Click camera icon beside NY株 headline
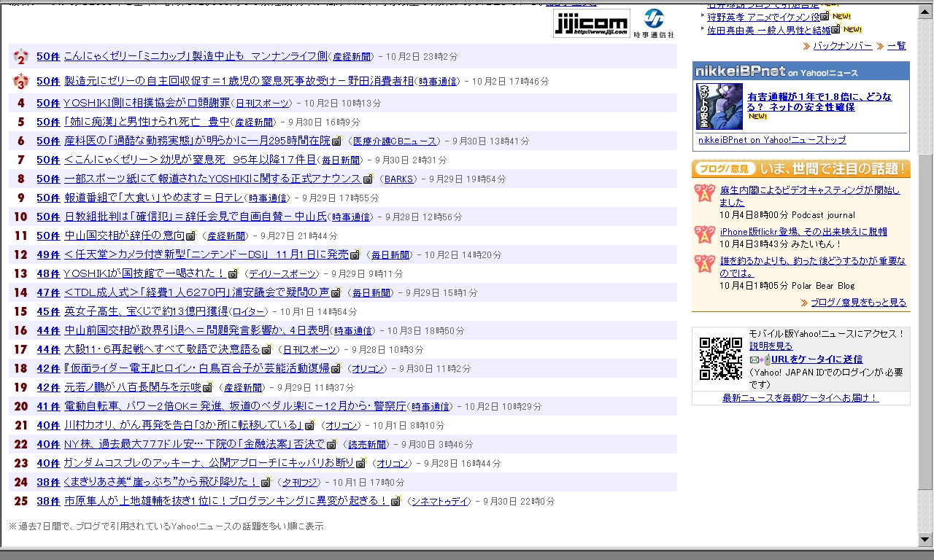The height and width of the screenshot is (560, 934). click(x=331, y=444)
